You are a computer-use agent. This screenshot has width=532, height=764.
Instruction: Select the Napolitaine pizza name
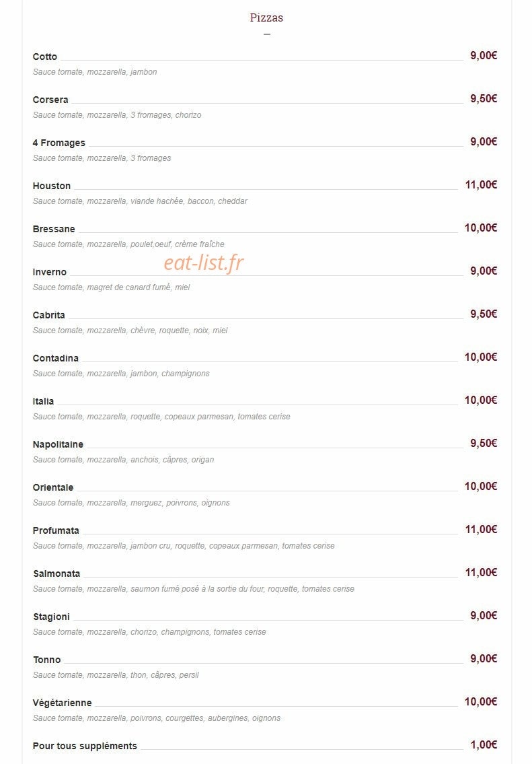[58, 444]
